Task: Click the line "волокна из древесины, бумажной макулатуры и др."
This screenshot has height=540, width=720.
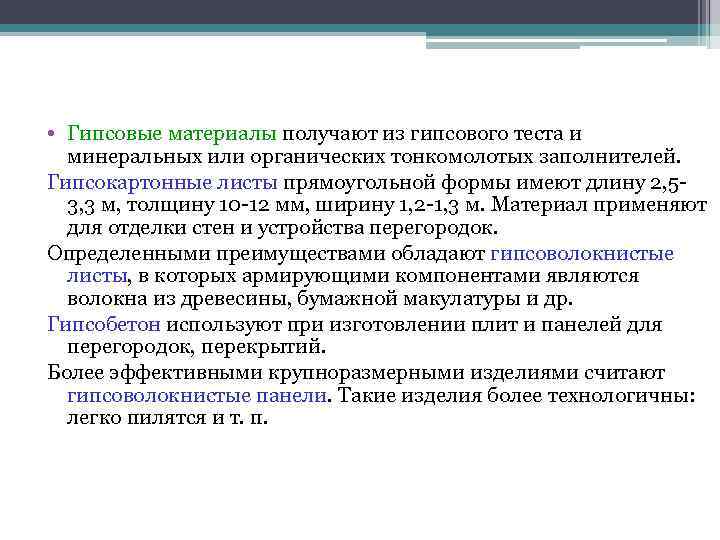Action: (320, 299)
